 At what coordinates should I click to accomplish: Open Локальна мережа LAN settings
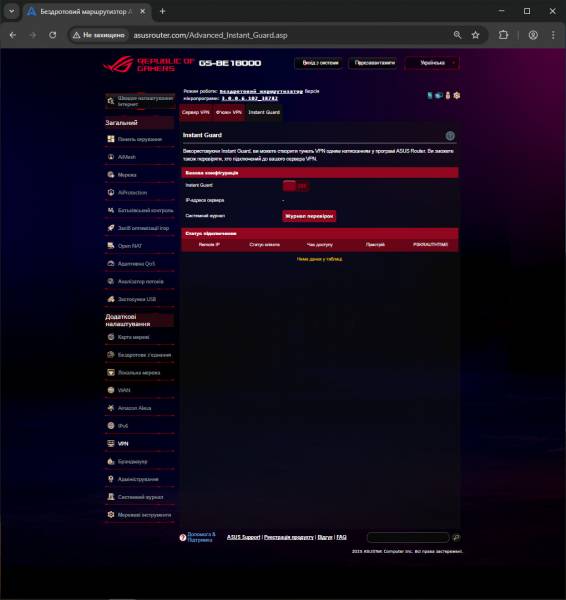pyautogui.click(x=140, y=373)
